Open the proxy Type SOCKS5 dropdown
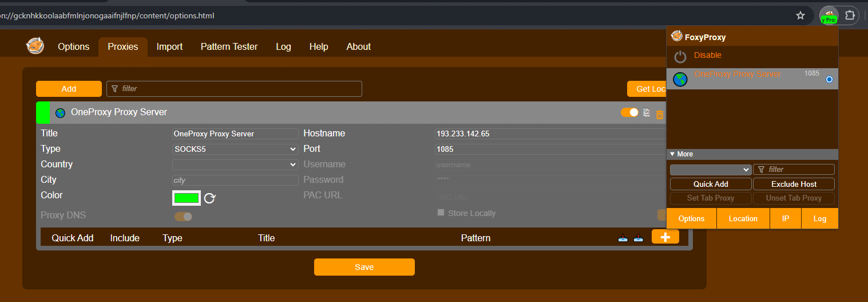Image resolution: width=868 pixels, height=302 pixels. [235, 149]
